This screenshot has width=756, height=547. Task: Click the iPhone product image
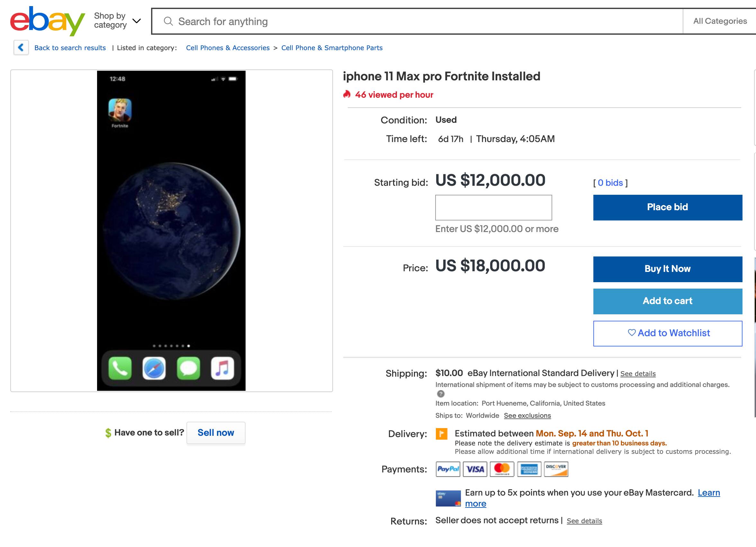click(171, 230)
